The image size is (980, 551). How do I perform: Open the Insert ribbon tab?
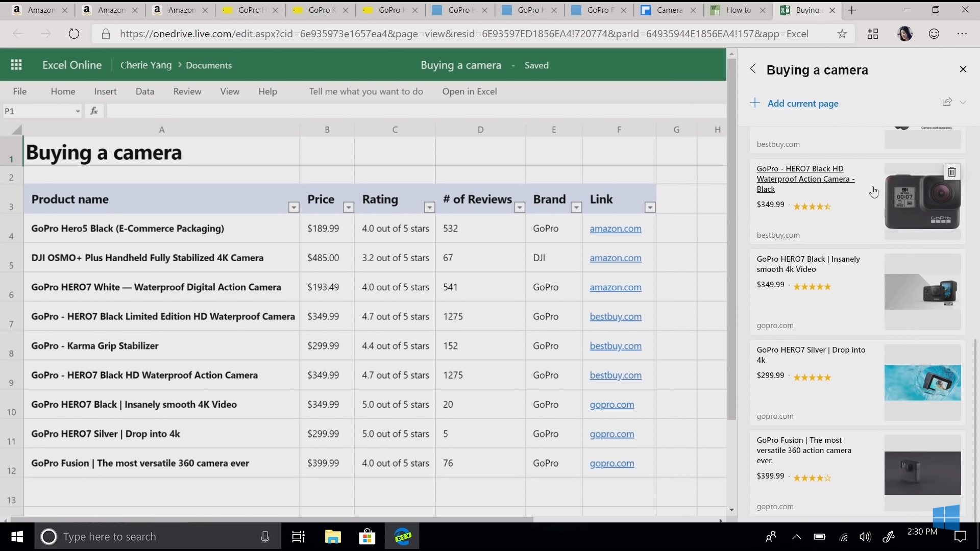(105, 91)
